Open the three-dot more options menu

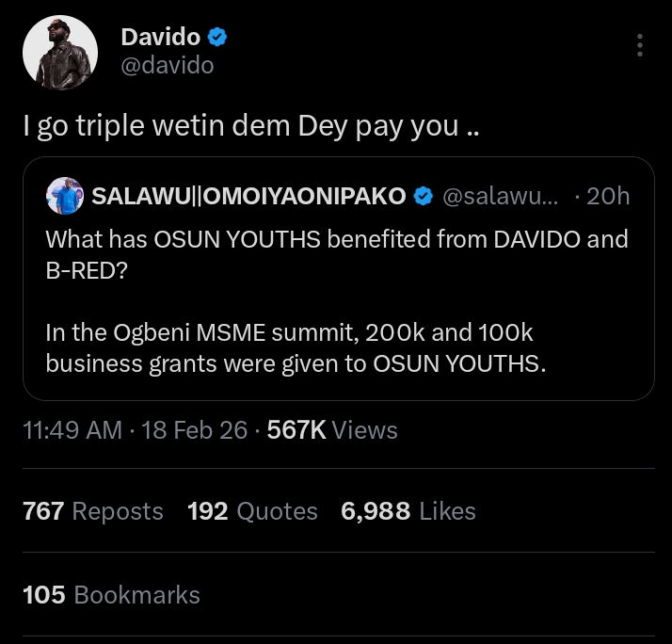point(640,45)
